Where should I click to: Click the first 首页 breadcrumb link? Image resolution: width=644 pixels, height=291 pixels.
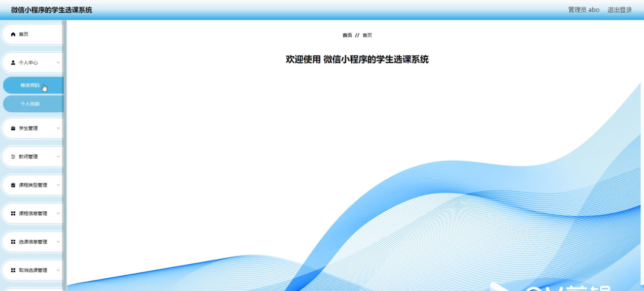pyautogui.click(x=347, y=36)
